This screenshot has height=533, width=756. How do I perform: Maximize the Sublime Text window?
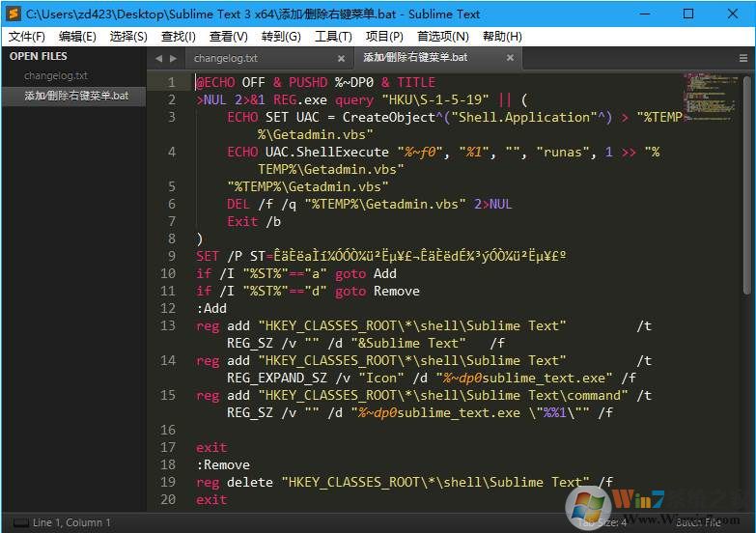(x=688, y=14)
